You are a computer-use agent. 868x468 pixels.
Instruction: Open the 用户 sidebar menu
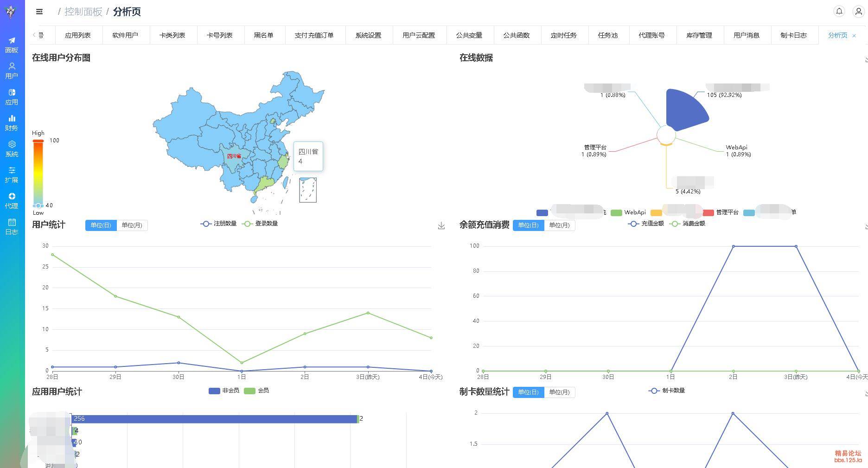pyautogui.click(x=12, y=71)
